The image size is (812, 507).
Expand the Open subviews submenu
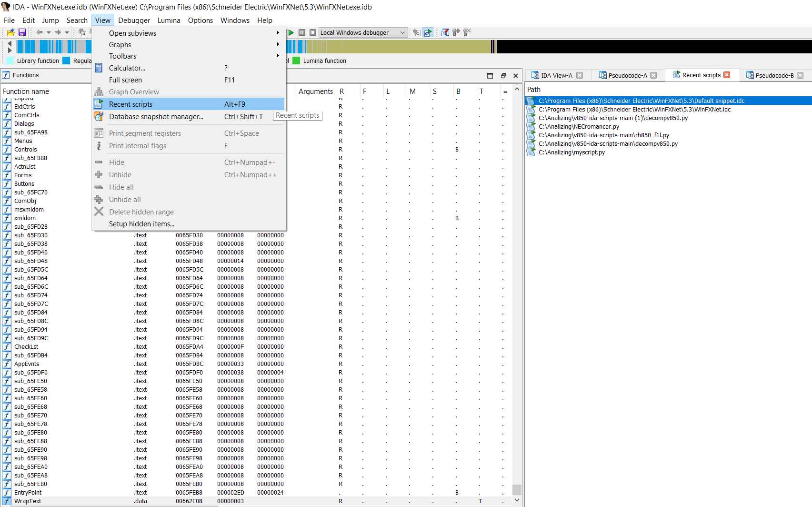(x=189, y=33)
